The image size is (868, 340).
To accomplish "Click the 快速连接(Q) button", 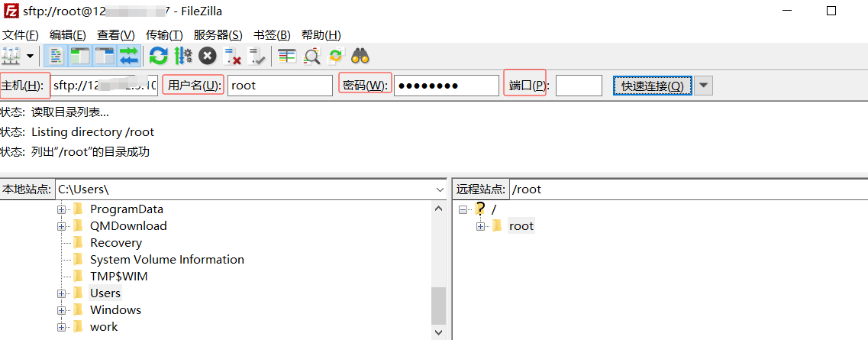I will coord(653,86).
